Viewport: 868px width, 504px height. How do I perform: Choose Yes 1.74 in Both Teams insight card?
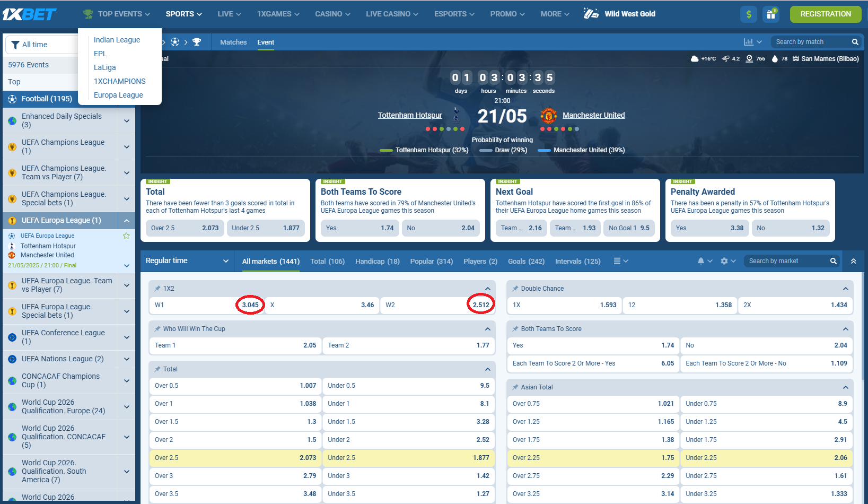coord(360,228)
